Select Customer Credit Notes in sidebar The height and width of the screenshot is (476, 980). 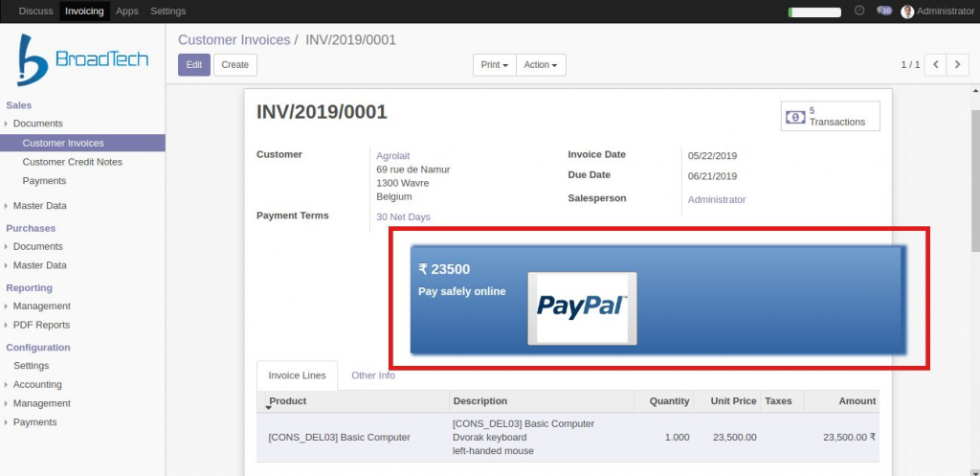73,162
